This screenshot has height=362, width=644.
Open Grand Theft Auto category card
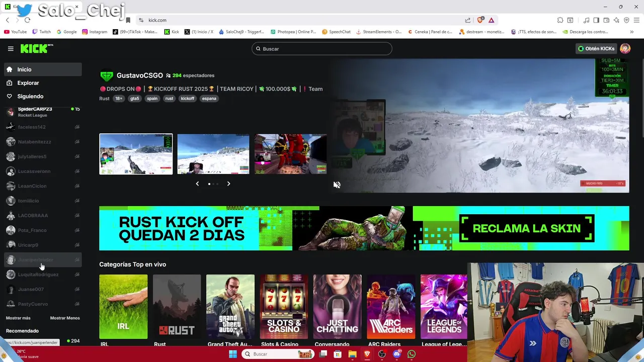[230, 307]
